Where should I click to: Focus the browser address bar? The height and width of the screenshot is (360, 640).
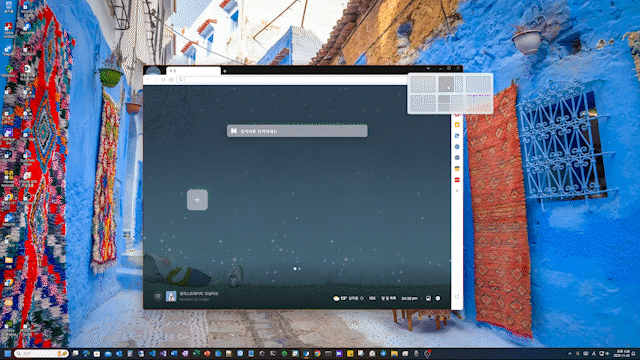[292, 80]
